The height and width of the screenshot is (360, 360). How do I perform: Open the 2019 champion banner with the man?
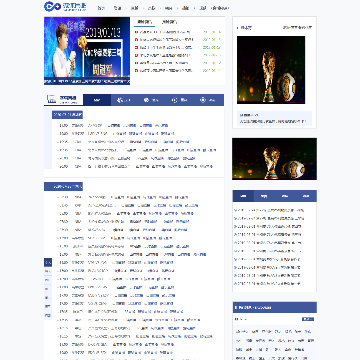coord(87,51)
